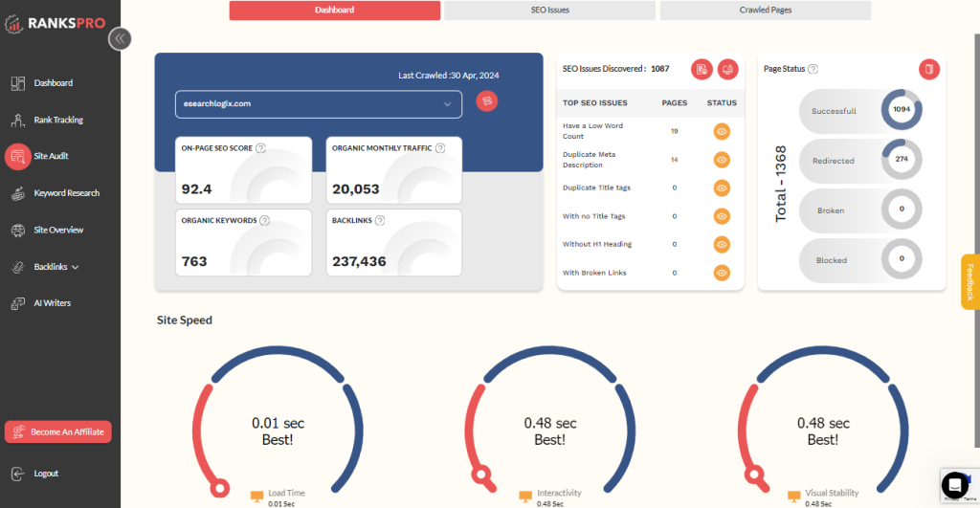Image resolution: width=980 pixels, height=508 pixels.
Task: Expand the Backlinks submenu chevron
Action: [75, 268]
